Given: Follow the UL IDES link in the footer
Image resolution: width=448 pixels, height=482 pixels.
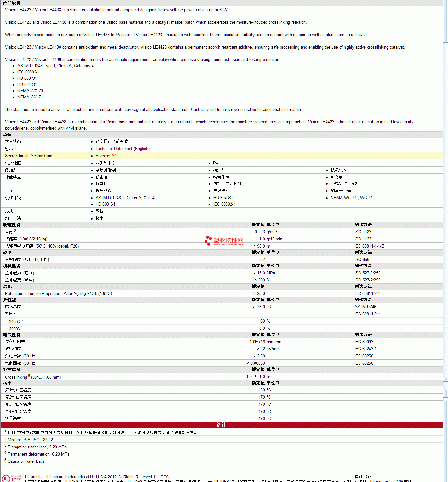Looking at the screenshot, I should click(x=161, y=477).
